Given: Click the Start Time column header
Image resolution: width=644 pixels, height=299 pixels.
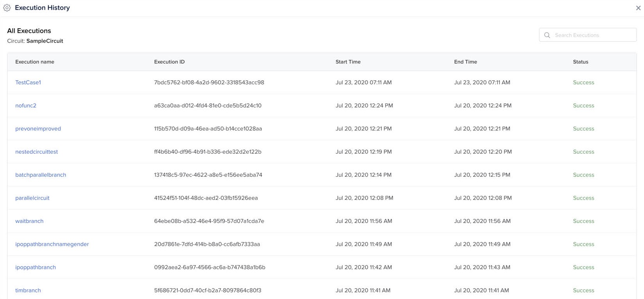Looking at the screenshot, I should (348, 62).
